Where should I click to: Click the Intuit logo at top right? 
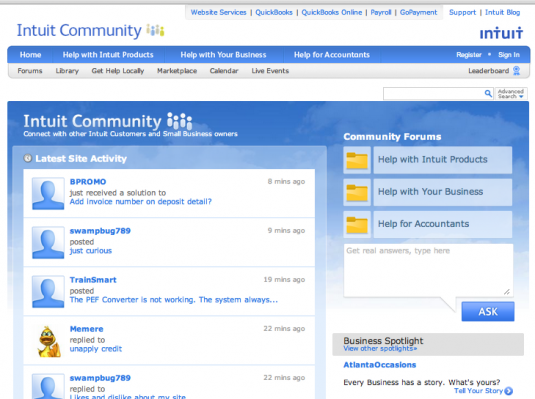tap(501, 33)
